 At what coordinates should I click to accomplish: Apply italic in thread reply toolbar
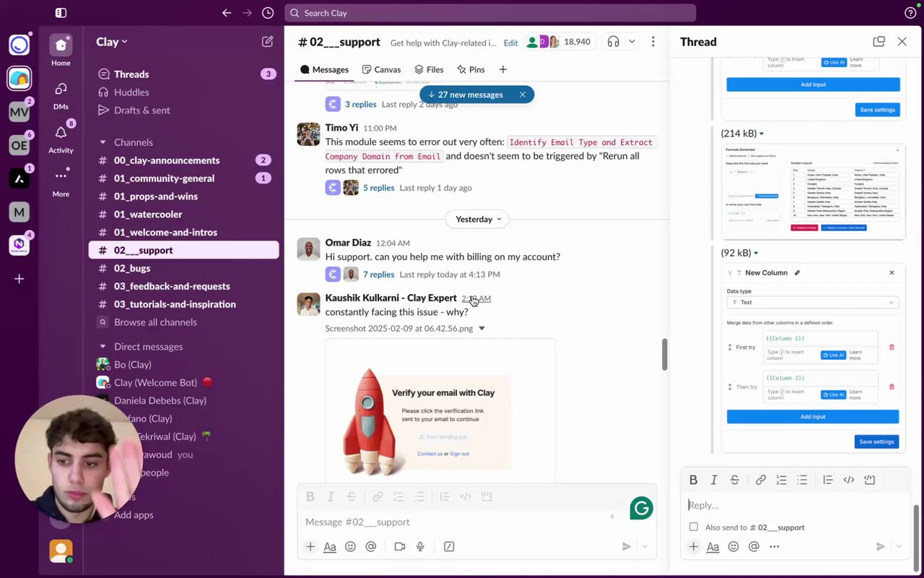[x=714, y=480]
